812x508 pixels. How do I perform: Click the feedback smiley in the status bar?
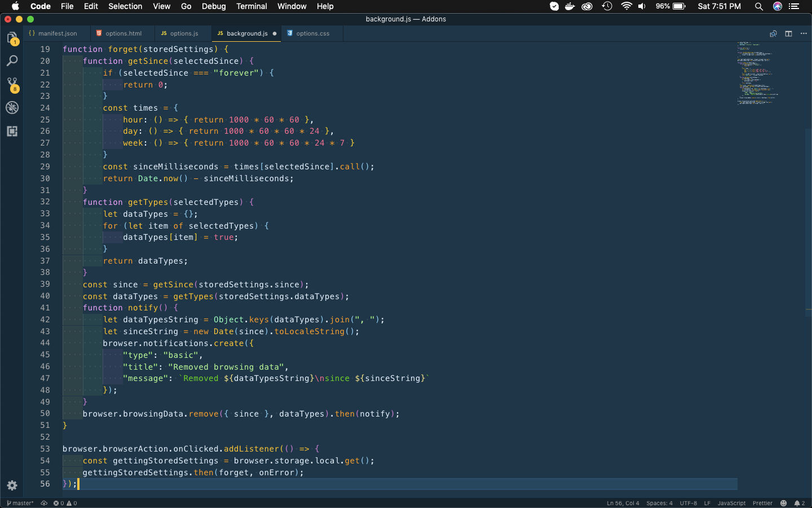pyautogui.click(x=783, y=503)
